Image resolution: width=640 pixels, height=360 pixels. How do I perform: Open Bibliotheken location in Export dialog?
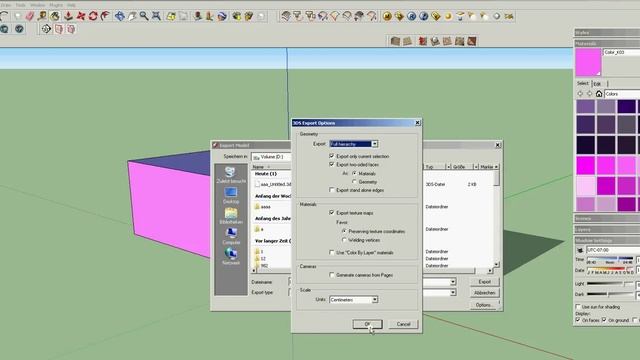[x=231, y=216]
